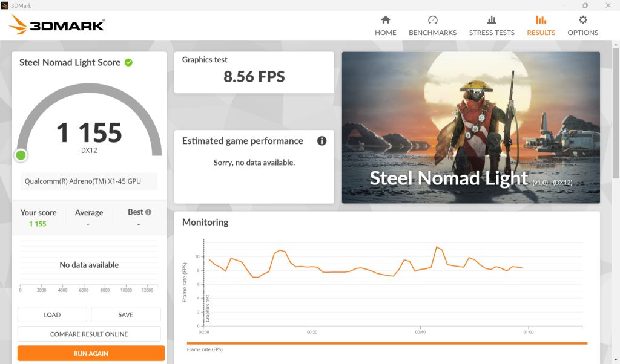
Task: Click the 00:20 time axis label
Action: click(312, 332)
